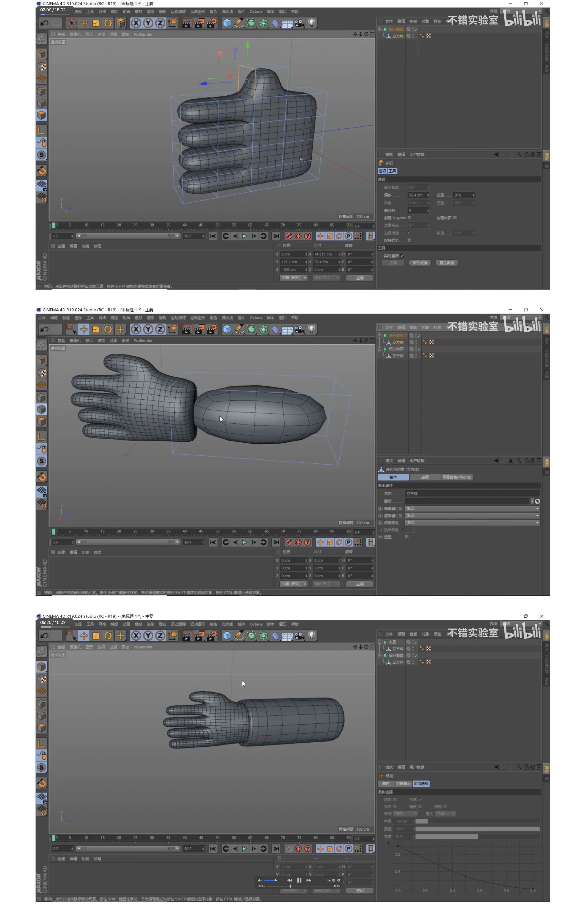
Task: Click the 名称 field containing 立方体
Action: [x=472, y=493]
